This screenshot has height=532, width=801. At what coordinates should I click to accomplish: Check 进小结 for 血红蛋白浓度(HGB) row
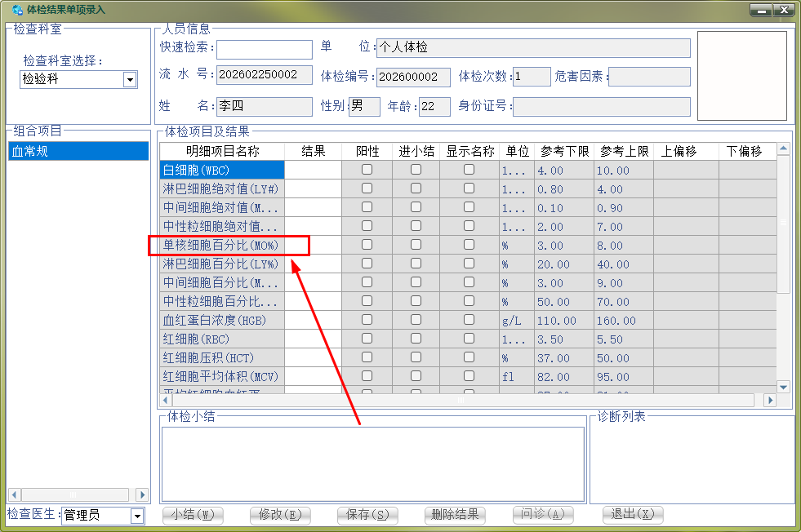click(416, 320)
